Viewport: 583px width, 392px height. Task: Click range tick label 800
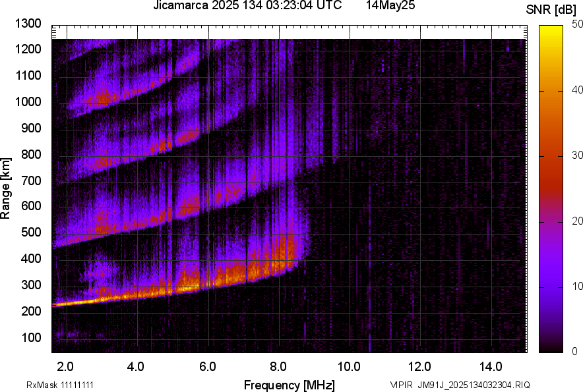pos(31,154)
